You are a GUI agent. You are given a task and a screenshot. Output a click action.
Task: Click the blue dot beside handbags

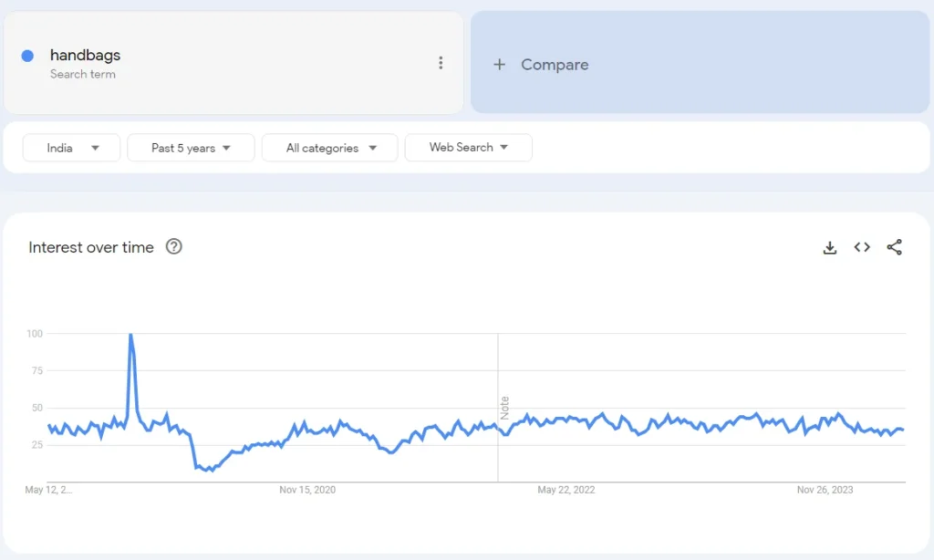click(x=27, y=56)
